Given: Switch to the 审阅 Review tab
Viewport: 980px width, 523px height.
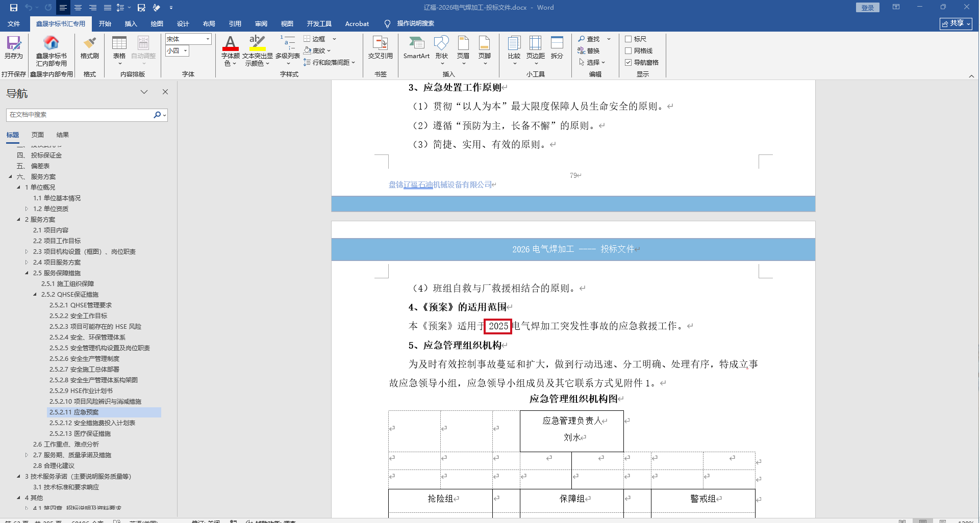Looking at the screenshot, I should (x=261, y=24).
